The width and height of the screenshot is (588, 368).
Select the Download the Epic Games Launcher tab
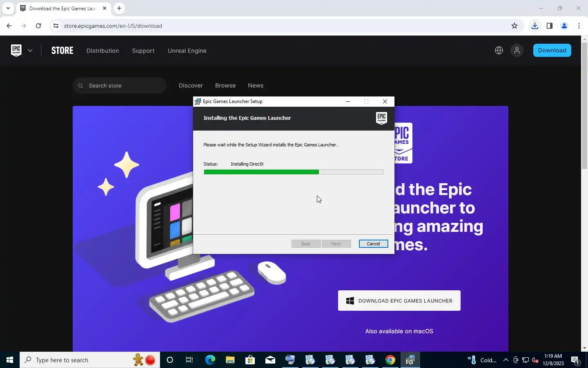(x=63, y=8)
